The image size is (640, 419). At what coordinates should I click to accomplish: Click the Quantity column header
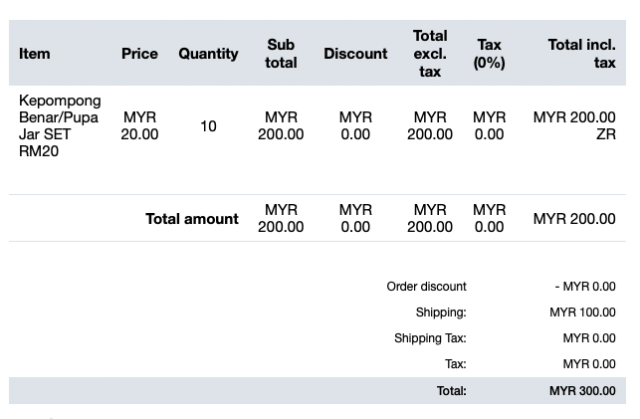pos(208,55)
